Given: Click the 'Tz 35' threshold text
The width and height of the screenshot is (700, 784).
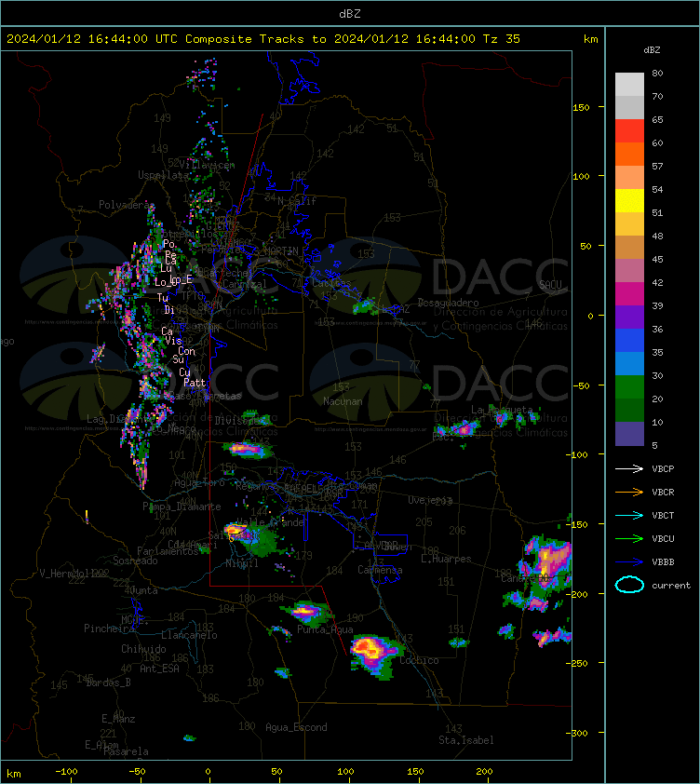Looking at the screenshot, I should point(502,38).
